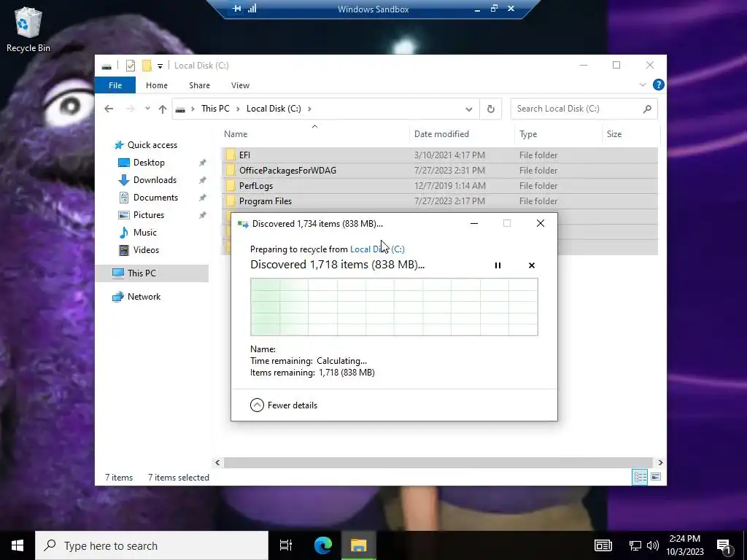This screenshot has width=747, height=560.
Task: Click the Sandbox connection pin icon
Action: (x=237, y=9)
